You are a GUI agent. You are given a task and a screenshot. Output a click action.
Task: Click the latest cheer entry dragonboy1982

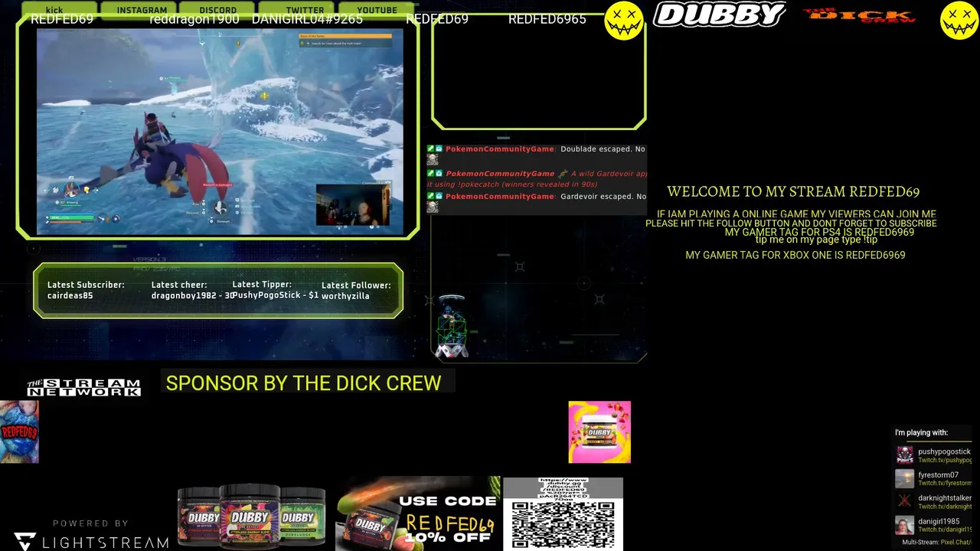pos(192,296)
